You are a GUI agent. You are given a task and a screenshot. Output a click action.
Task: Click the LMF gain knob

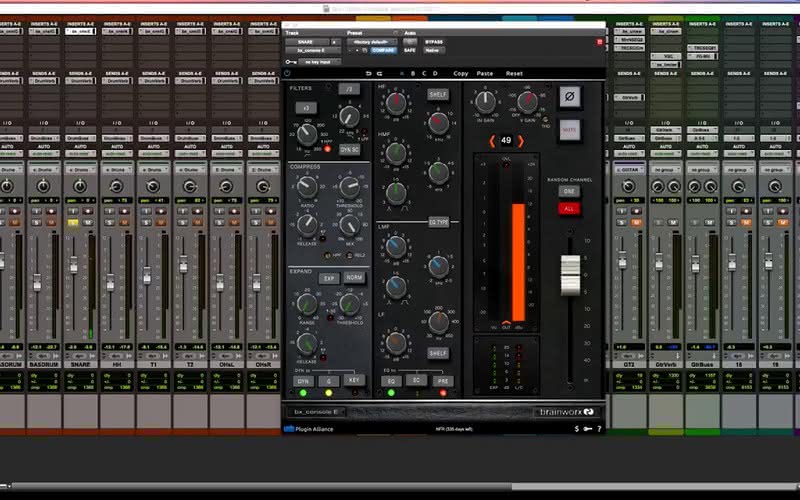(396, 247)
